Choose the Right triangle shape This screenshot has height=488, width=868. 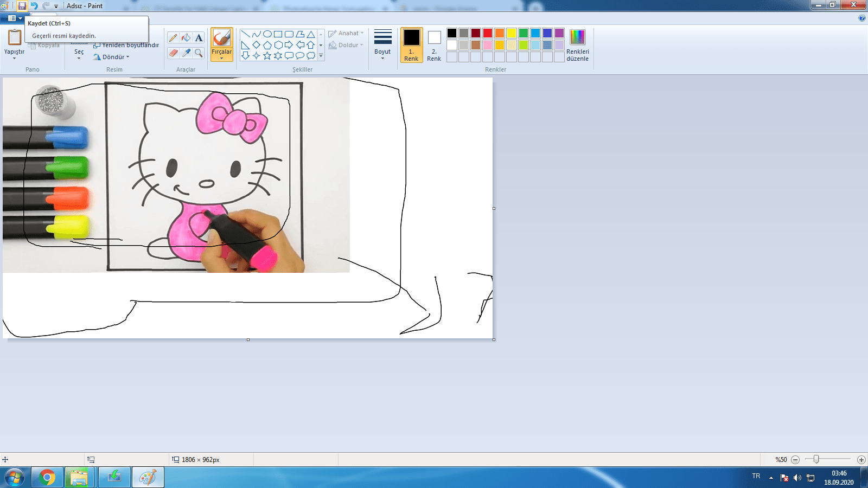tap(246, 45)
